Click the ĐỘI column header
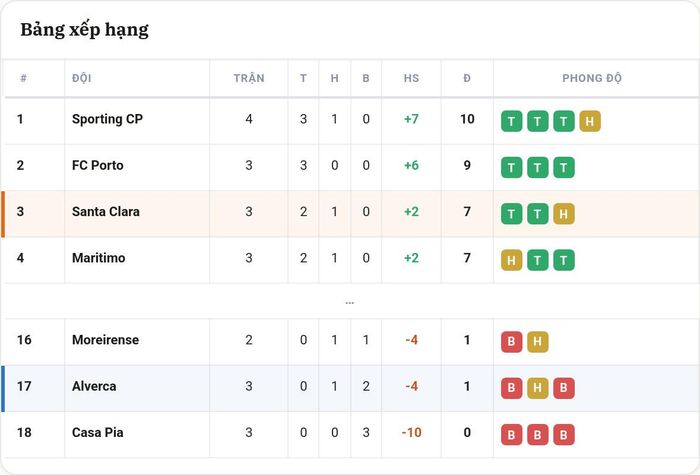Image resolution: width=700 pixels, height=475 pixels. tap(82, 78)
